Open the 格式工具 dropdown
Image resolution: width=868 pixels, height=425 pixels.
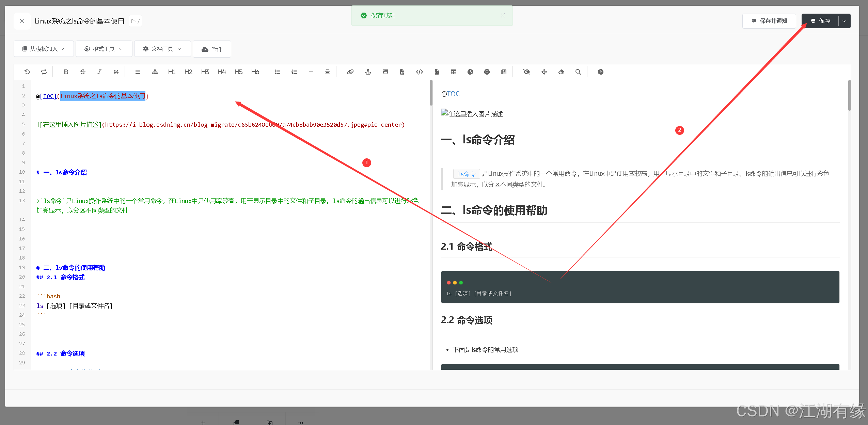(104, 48)
